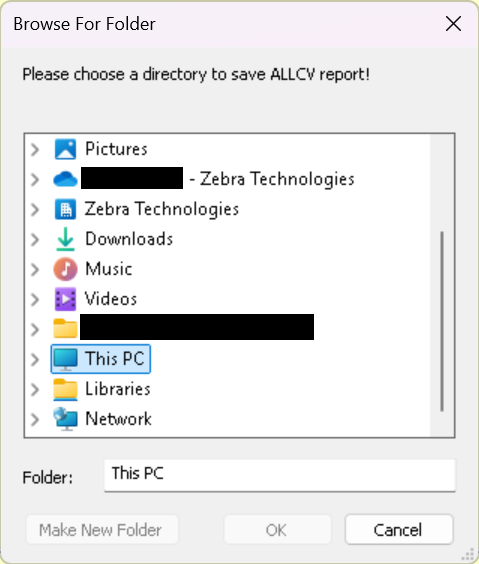
Task: Click inside the Folder text field
Action: 280,475
